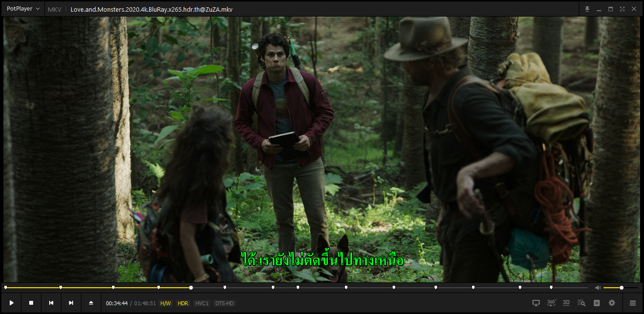This screenshot has width=644, height=314.
Task: Switch to fullscreen mode
Action: click(622, 9)
